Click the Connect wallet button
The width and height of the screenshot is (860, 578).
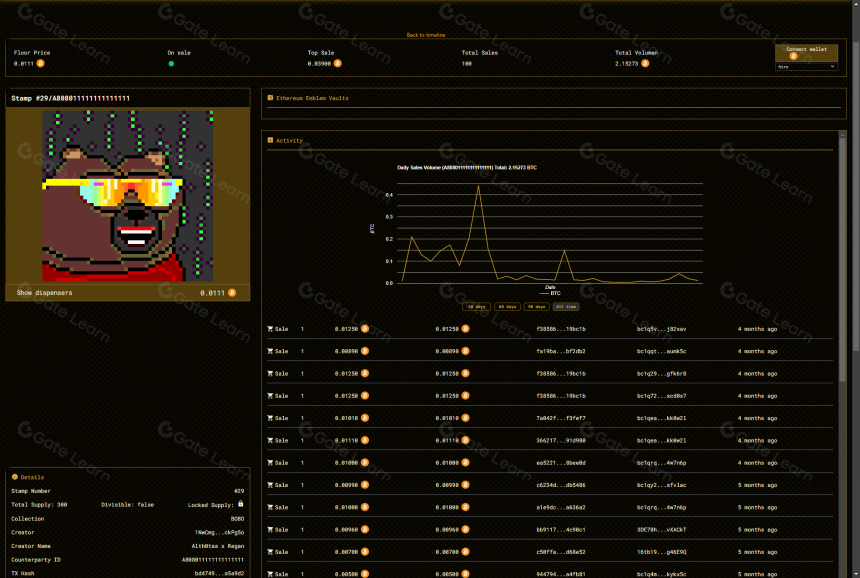(x=806, y=53)
